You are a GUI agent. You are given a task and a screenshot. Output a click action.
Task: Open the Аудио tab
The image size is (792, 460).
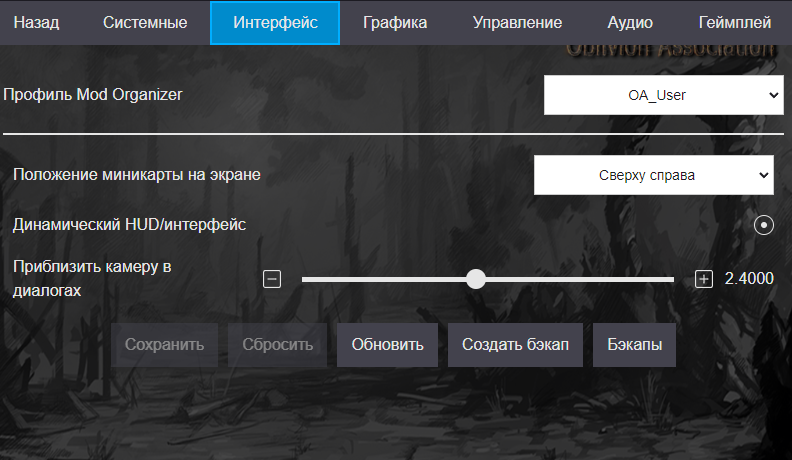630,22
